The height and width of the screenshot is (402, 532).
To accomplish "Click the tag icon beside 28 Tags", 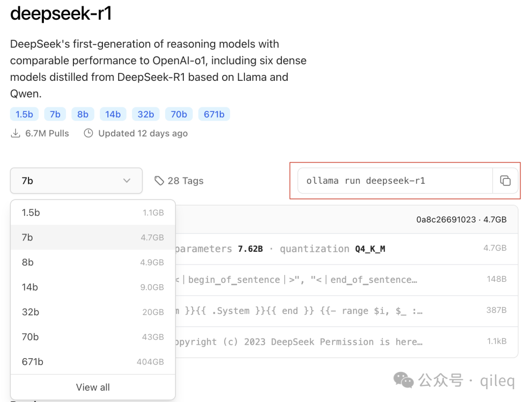I will (x=159, y=181).
